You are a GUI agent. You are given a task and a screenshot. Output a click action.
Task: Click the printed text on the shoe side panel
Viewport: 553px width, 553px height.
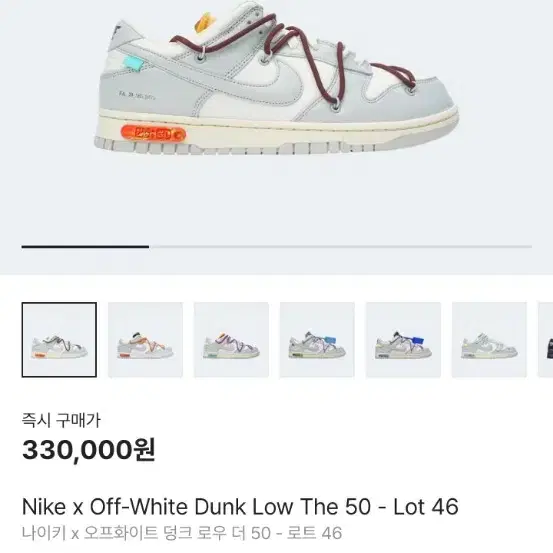(137, 95)
